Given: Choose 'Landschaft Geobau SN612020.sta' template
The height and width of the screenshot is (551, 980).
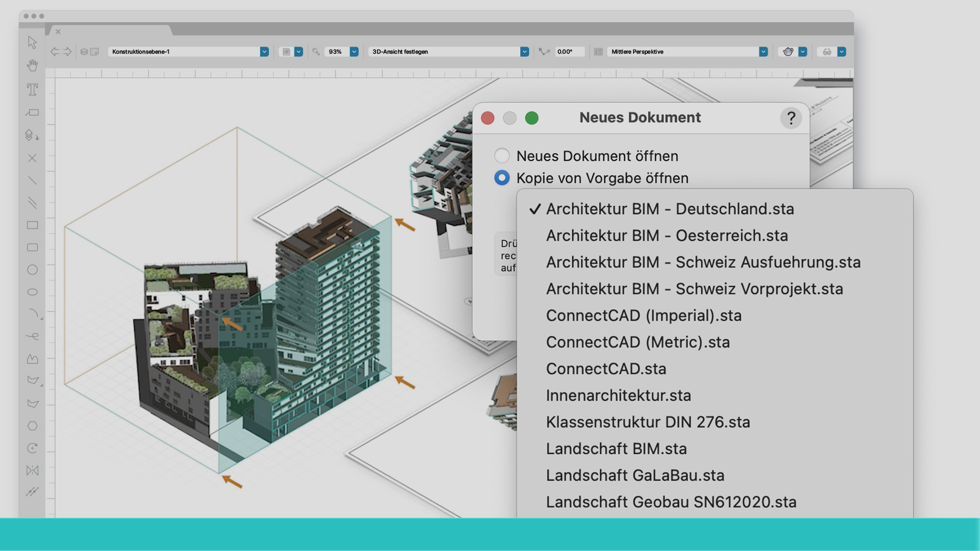Looking at the screenshot, I should [x=715, y=502].
